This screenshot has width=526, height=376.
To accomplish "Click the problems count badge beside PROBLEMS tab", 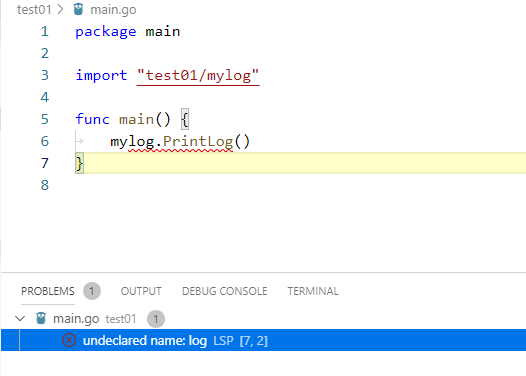I will [x=92, y=291].
